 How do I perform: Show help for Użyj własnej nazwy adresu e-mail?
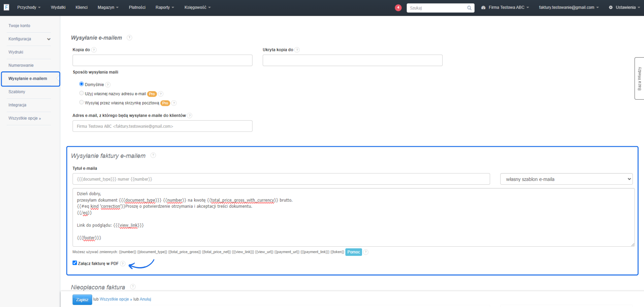click(x=161, y=94)
